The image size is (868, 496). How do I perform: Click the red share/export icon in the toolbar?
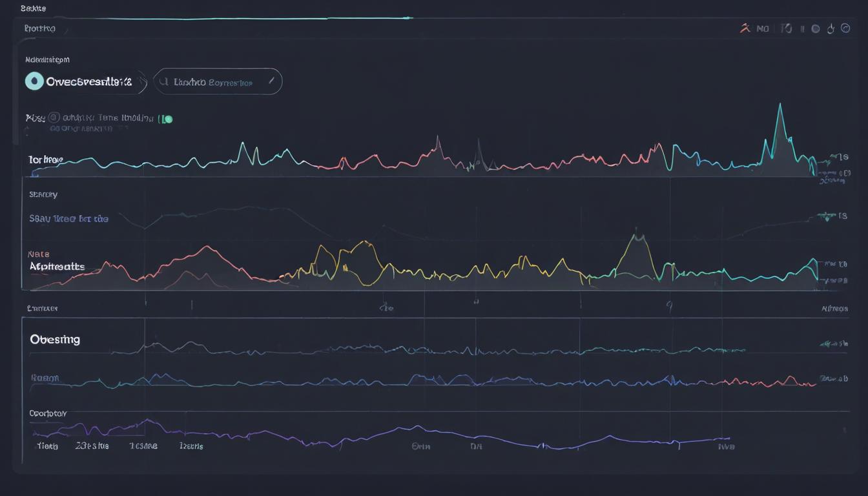[x=744, y=28]
